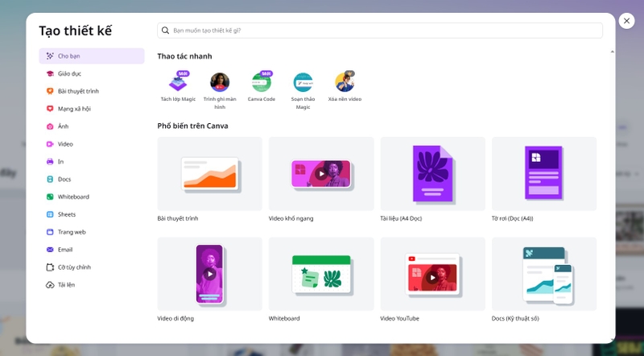
Task: Go to the Sheets category
Action: point(92,214)
